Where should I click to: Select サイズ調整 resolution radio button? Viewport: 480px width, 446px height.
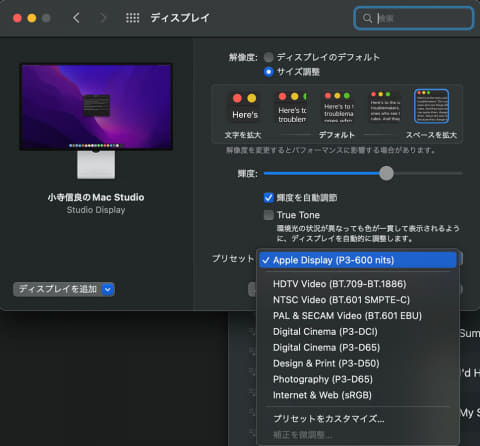269,72
